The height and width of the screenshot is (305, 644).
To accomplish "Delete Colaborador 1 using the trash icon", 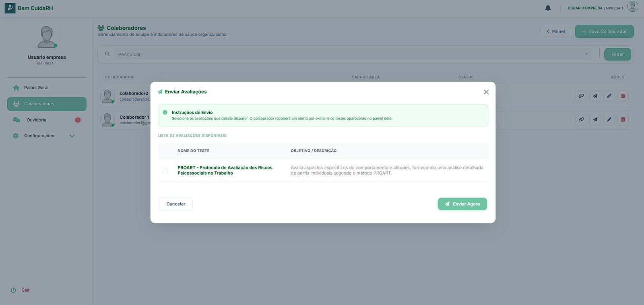I will click(623, 120).
